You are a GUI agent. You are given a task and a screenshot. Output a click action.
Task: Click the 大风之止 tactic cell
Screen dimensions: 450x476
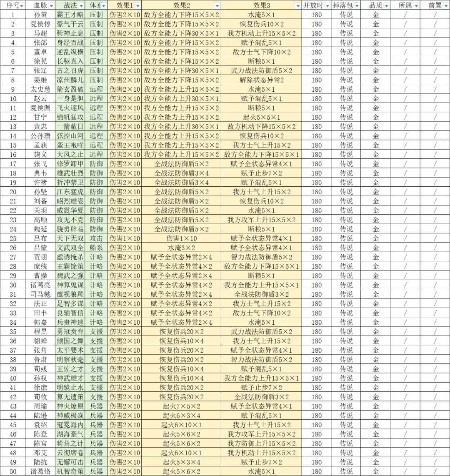tap(70, 155)
